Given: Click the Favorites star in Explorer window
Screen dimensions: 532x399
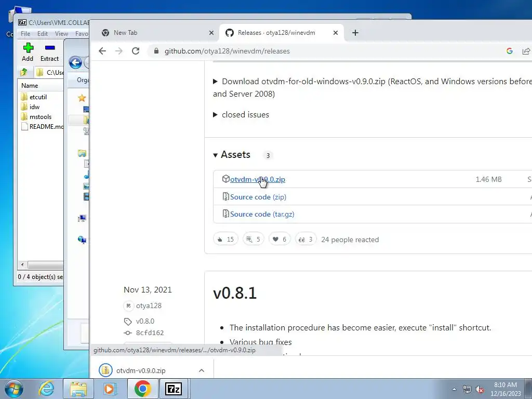Looking at the screenshot, I should click(x=82, y=98).
